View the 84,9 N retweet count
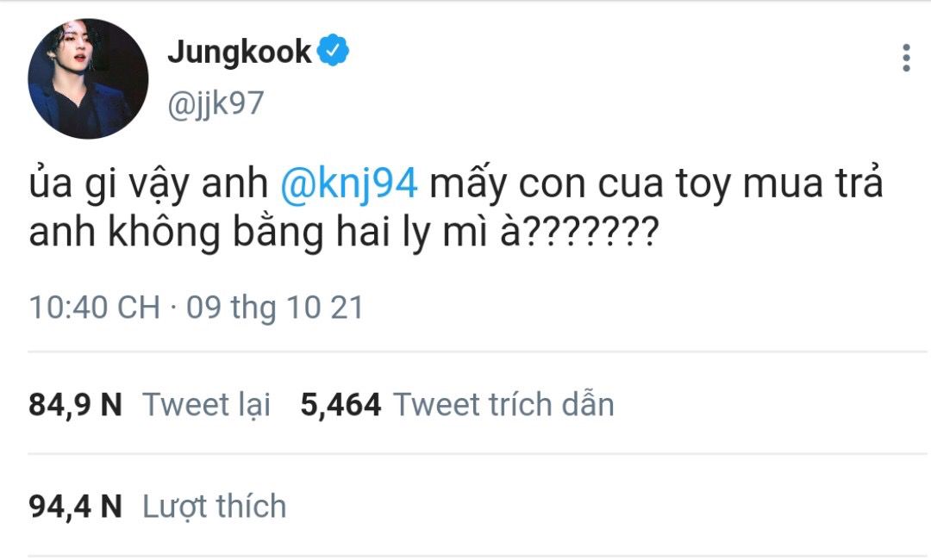The width and height of the screenshot is (931, 560). tap(75, 405)
